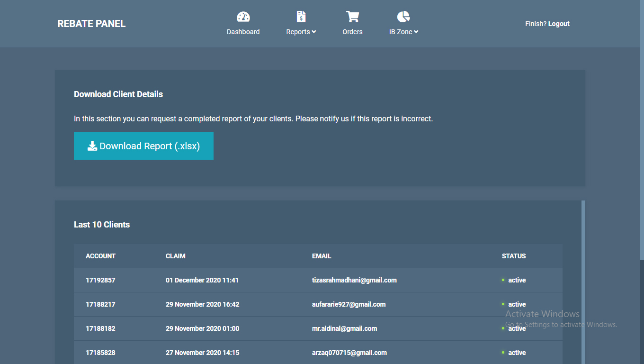Click the Dashboard speedometer icon
The height and width of the screenshot is (364, 644).
click(243, 17)
